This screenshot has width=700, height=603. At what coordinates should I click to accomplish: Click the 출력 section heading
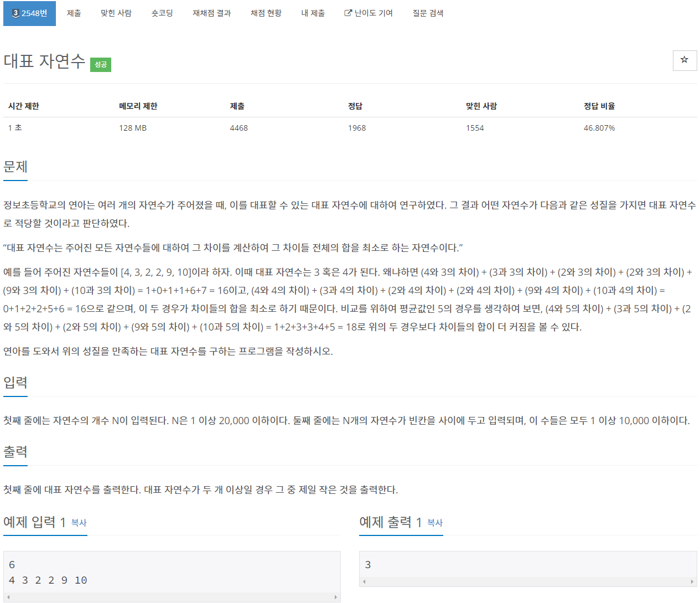[x=15, y=452]
